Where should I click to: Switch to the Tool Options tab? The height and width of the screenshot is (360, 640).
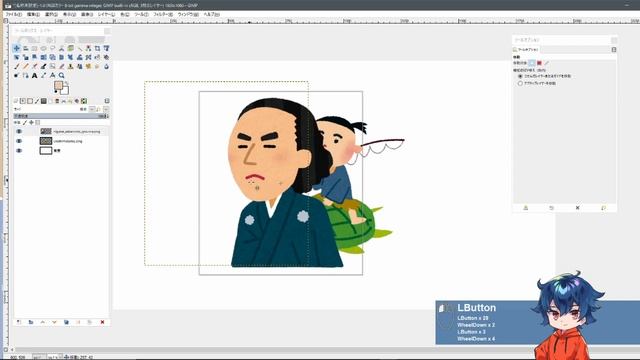(527, 50)
